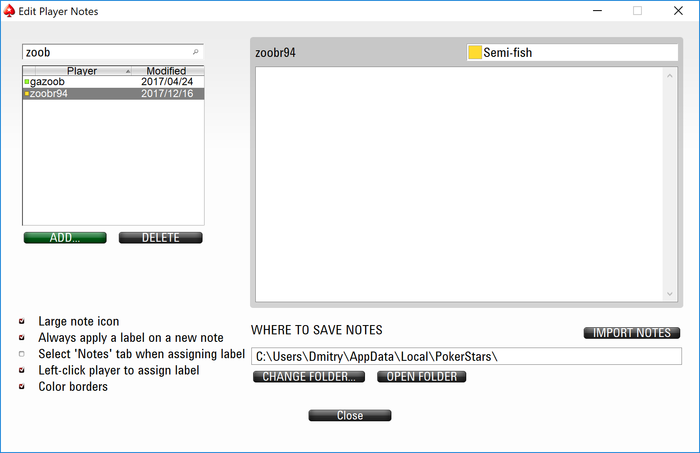The height and width of the screenshot is (453, 700).
Task: Click the search magnifier icon in player filter
Action: click(x=196, y=52)
